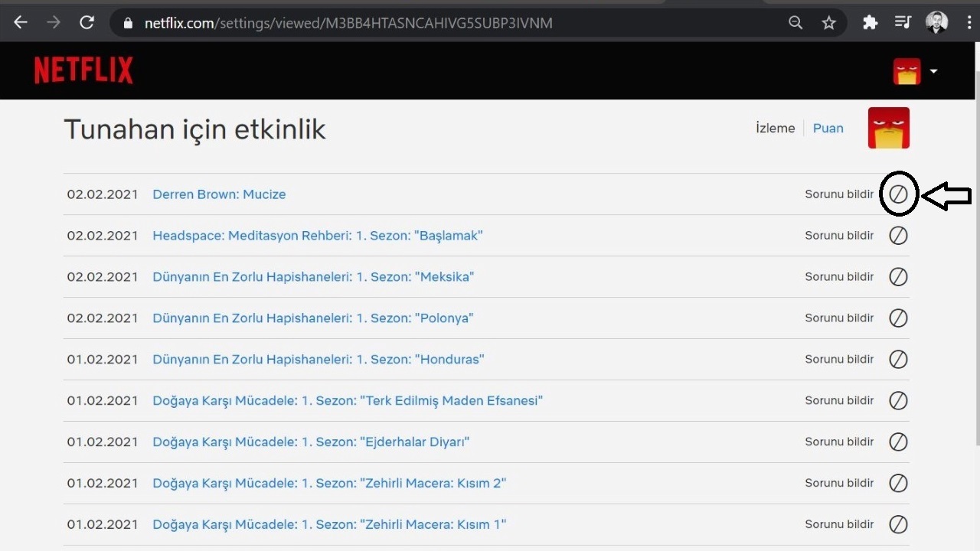Viewport: 980px width, 551px height.
Task: Report a problem for "Ejderhalar Diyarı"
Action: pos(839,442)
